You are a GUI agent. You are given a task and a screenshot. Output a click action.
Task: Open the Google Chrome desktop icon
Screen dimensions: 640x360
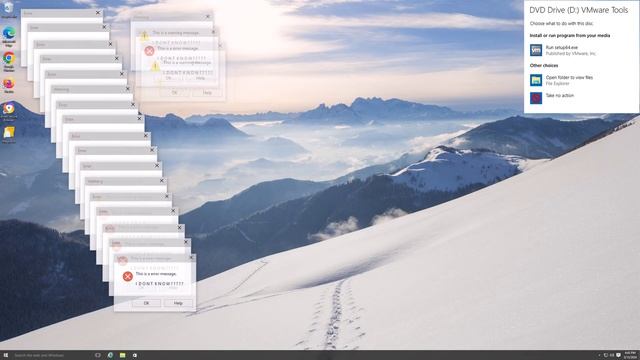click(9, 61)
